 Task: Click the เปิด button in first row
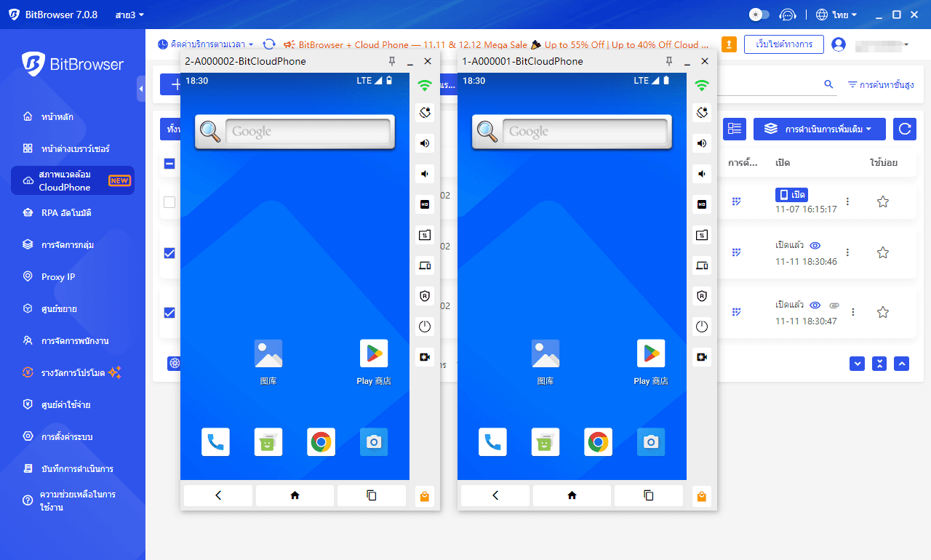[791, 195]
